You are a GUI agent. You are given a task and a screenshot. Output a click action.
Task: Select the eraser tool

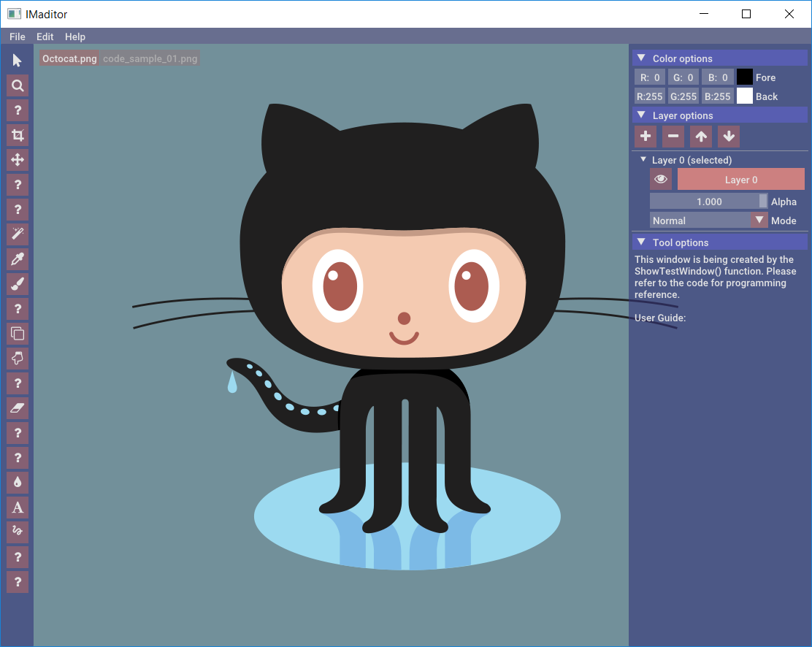coord(18,408)
